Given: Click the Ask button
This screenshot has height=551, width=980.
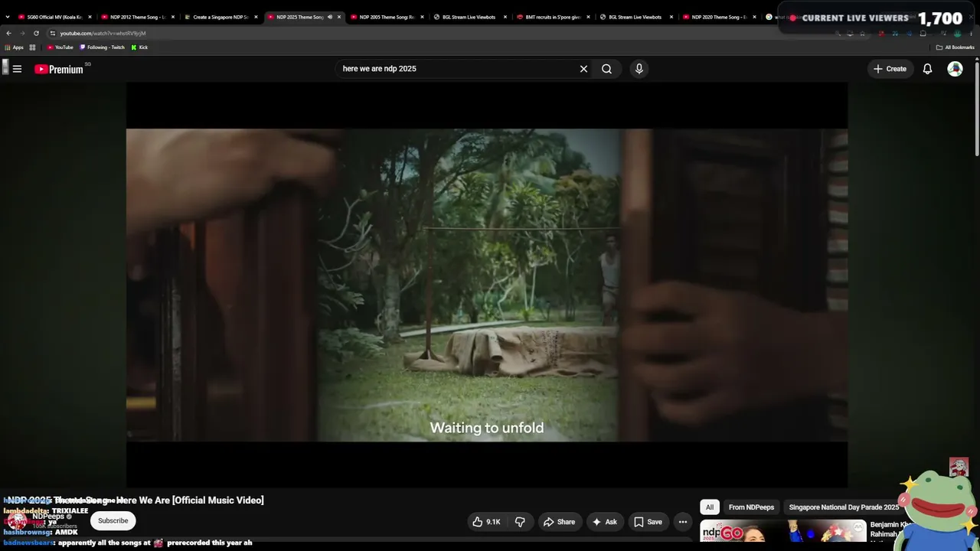Looking at the screenshot, I should coord(605,522).
